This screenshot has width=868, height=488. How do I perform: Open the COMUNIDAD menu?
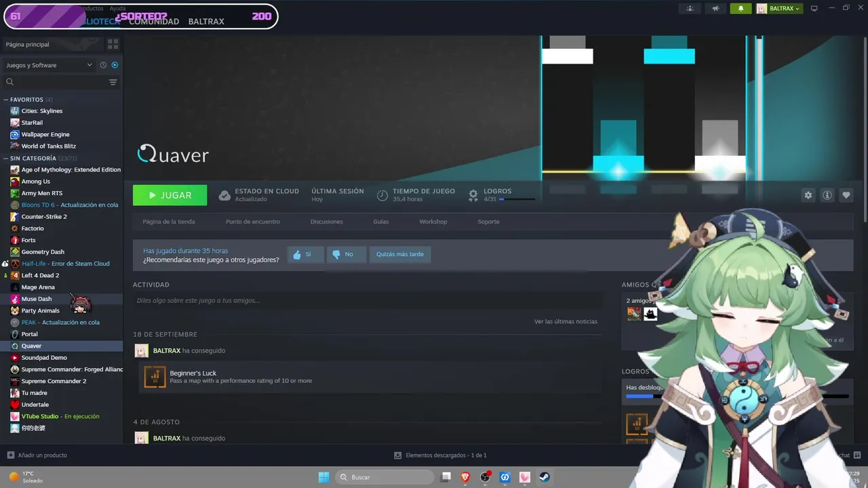click(154, 22)
